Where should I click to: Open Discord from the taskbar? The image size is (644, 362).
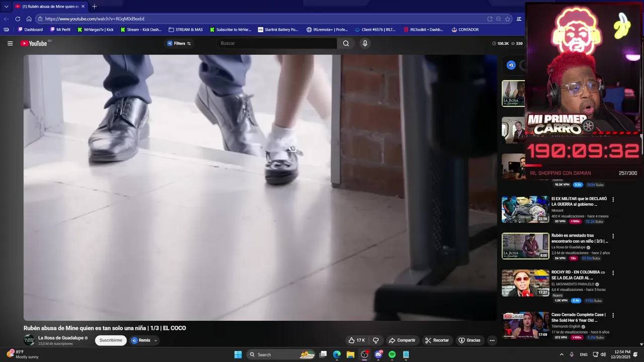click(x=378, y=354)
